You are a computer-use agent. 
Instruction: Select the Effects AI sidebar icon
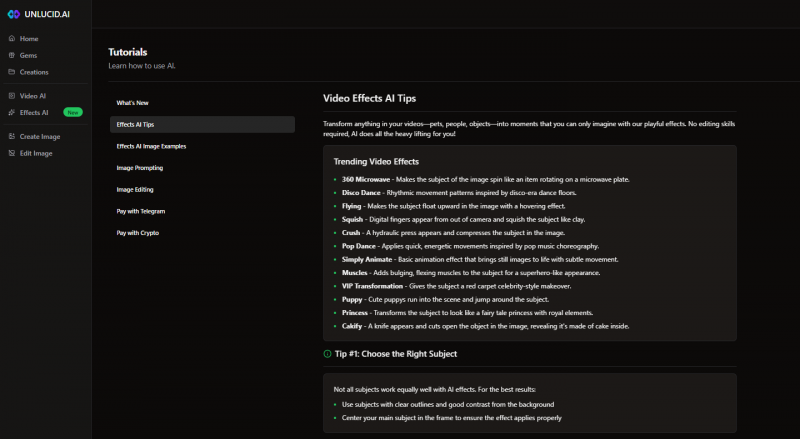11,113
